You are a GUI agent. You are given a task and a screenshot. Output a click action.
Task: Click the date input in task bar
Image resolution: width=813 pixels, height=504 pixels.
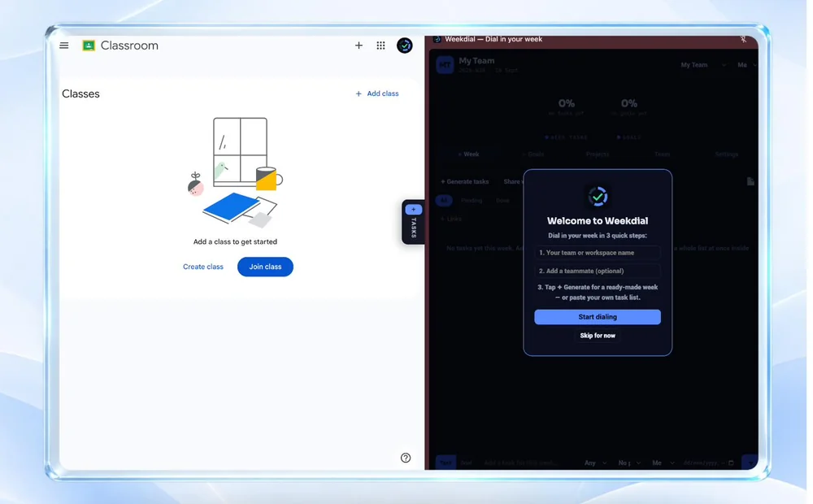pyautogui.click(x=708, y=463)
